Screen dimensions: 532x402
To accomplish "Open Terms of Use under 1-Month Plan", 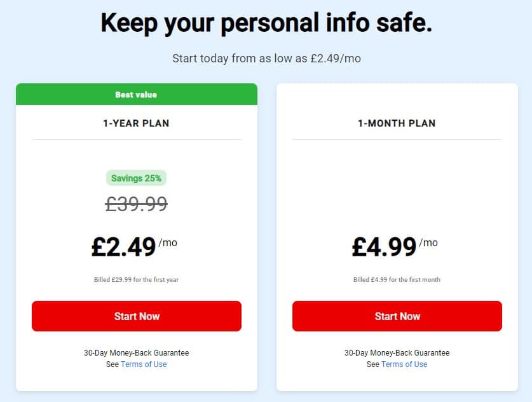I will [404, 364].
